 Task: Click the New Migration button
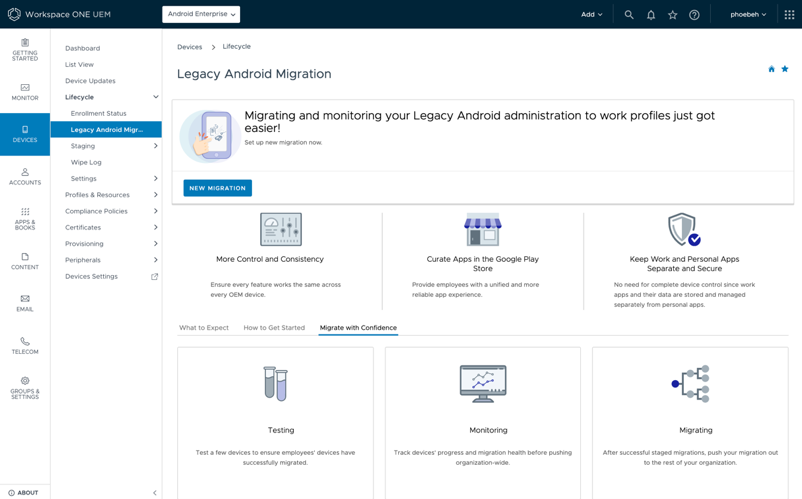(217, 188)
